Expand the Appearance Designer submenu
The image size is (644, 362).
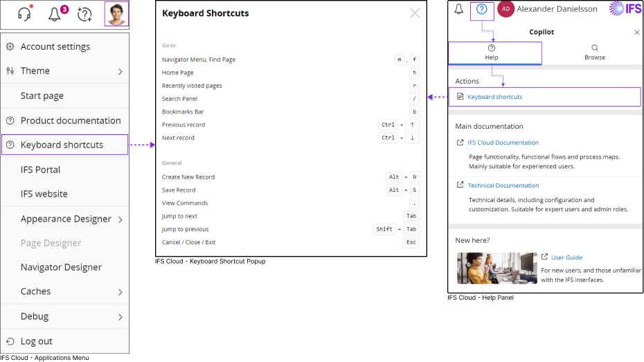pyautogui.click(x=120, y=219)
